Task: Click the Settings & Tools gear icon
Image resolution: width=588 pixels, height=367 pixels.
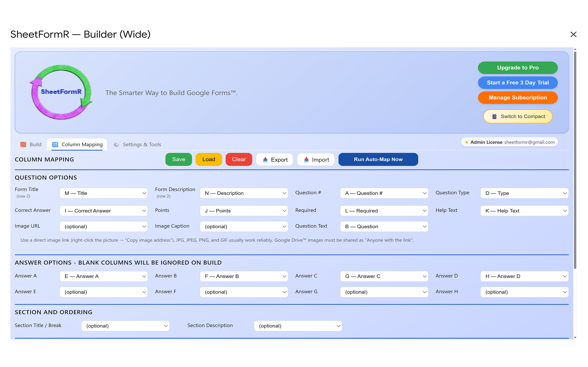Action: tap(116, 145)
